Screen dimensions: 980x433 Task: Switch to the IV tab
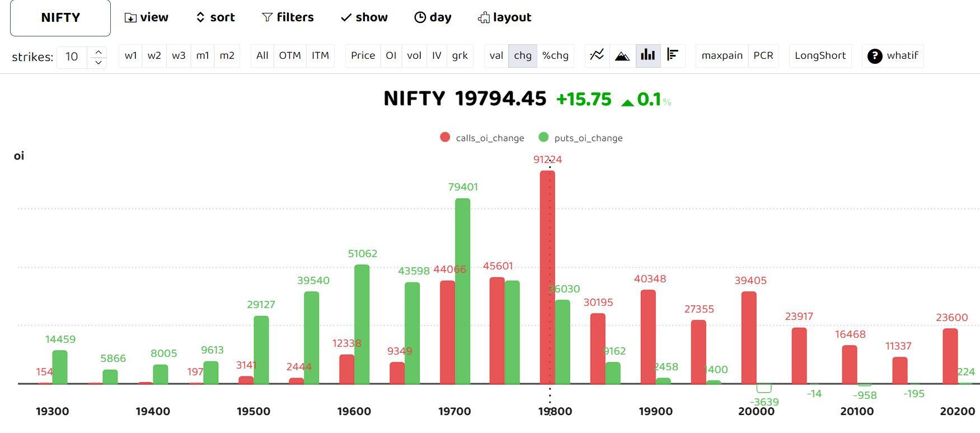[x=437, y=55]
